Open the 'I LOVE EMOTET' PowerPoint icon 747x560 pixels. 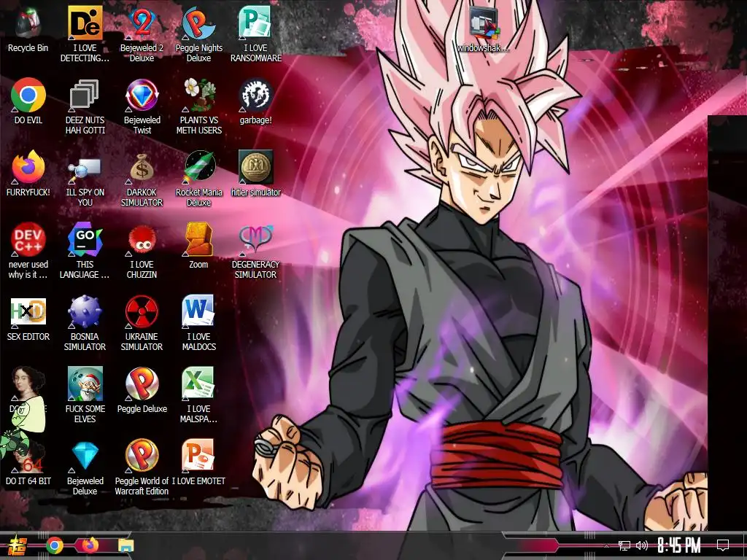[x=198, y=456]
